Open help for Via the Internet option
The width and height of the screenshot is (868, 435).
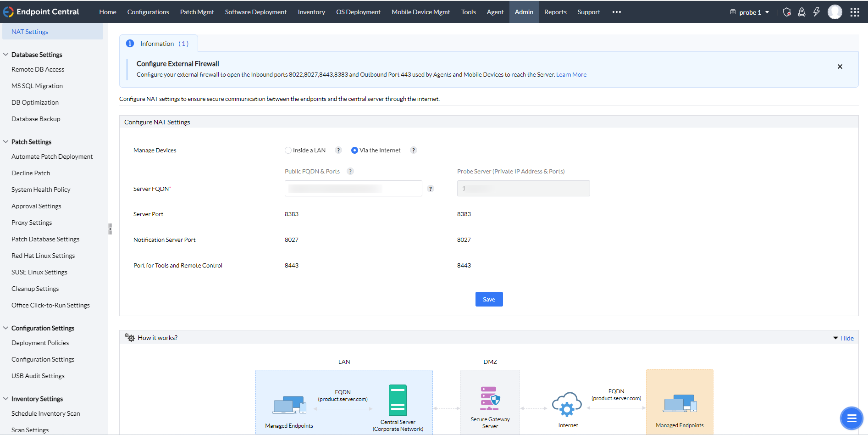[x=414, y=151]
